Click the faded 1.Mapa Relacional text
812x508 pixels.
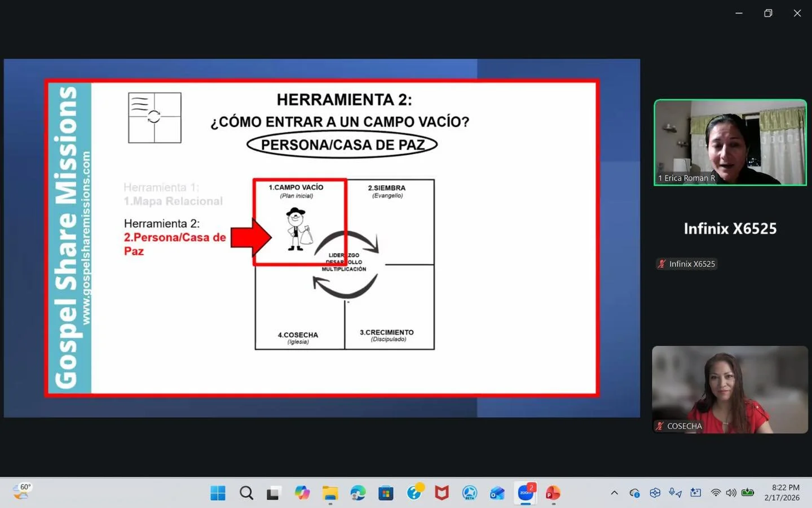click(173, 202)
